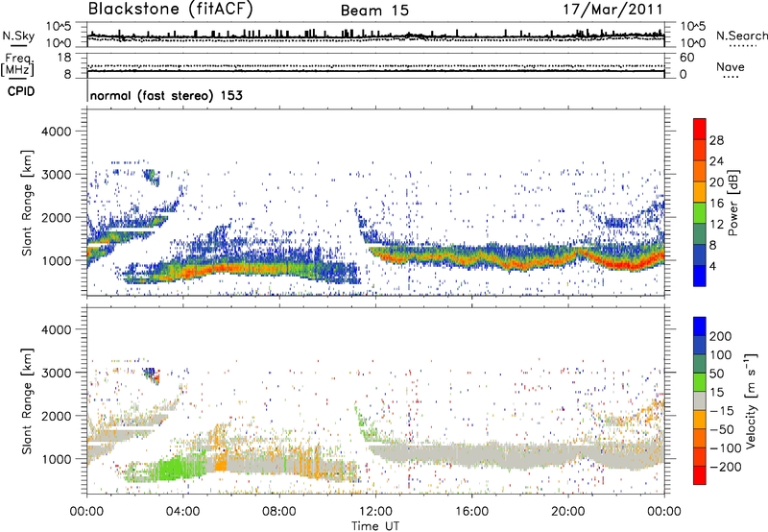
Task: Click the '4000' tick in power panel
Action: (56, 132)
